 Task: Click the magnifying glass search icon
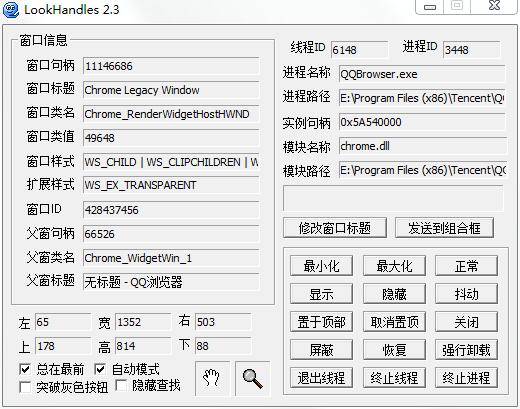(252, 378)
